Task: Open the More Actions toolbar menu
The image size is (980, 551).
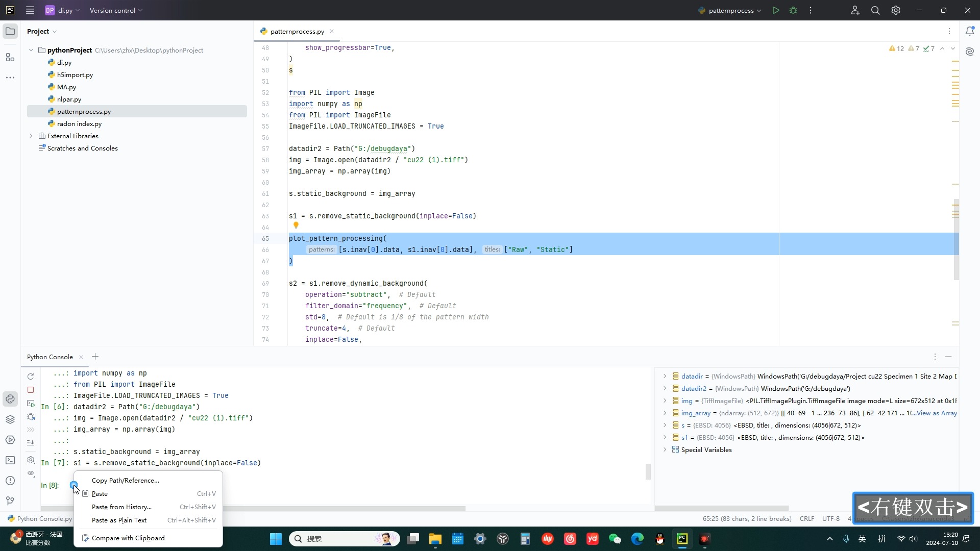Action: tap(811, 10)
